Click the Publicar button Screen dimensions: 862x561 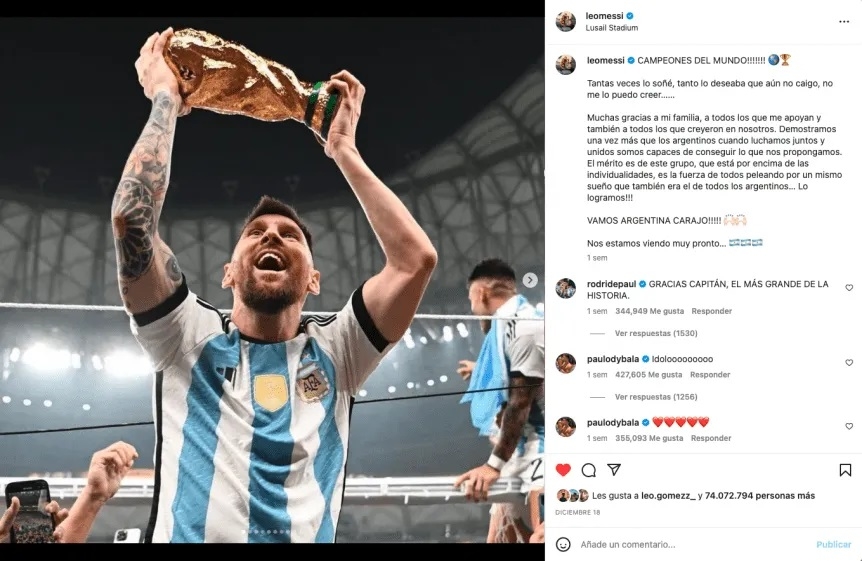833,544
